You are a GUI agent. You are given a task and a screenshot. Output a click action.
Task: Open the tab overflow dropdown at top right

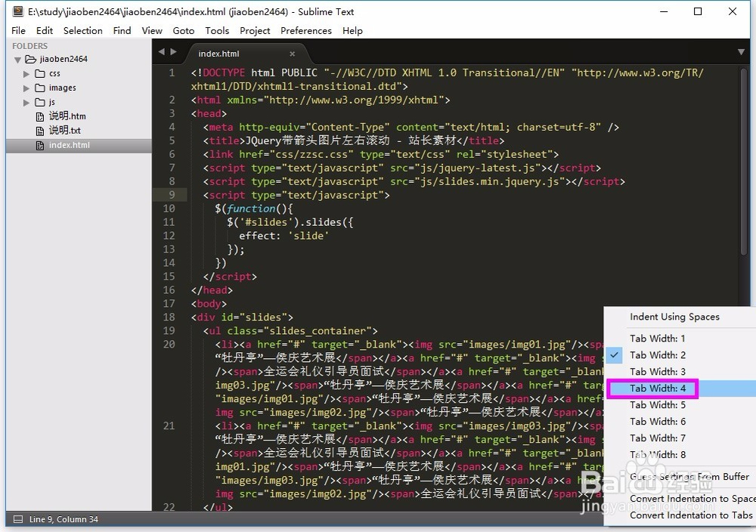742,53
